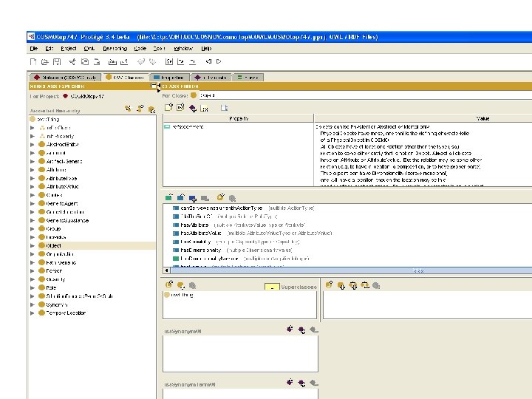Expand the Role class in hierarchy
532x399 pixels.
pyautogui.click(x=33, y=287)
